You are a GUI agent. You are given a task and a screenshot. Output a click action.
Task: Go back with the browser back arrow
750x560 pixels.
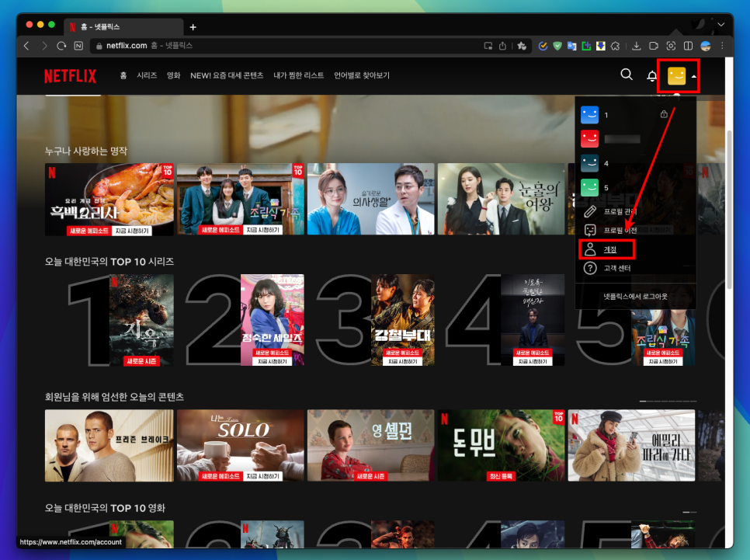pyautogui.click(x=26, y=46)
